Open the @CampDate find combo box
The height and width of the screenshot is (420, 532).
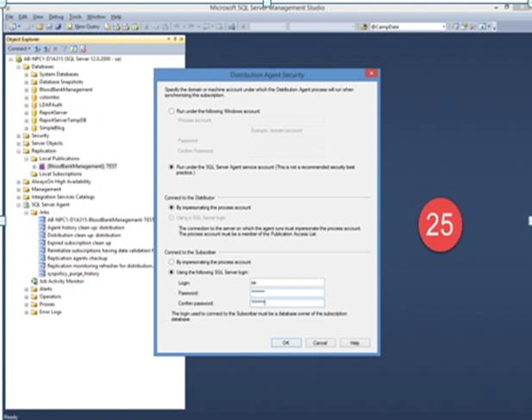click(443, 27)
